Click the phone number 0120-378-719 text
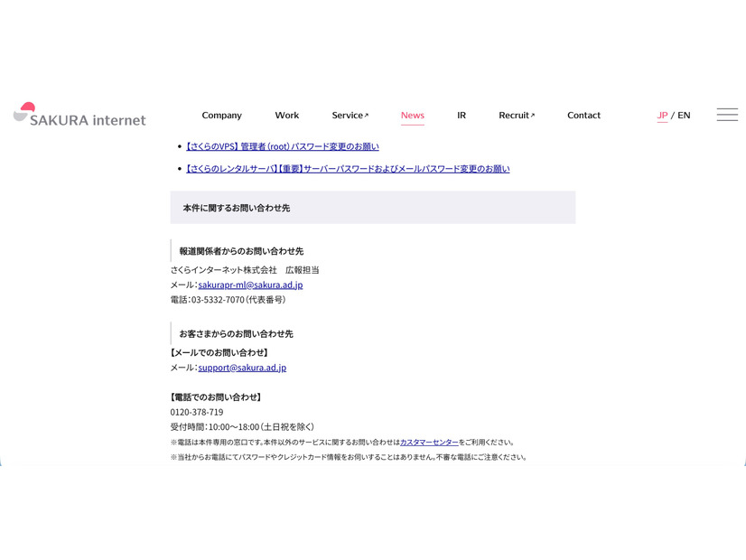Screen dimensions: 746x560 pos(197,412)
